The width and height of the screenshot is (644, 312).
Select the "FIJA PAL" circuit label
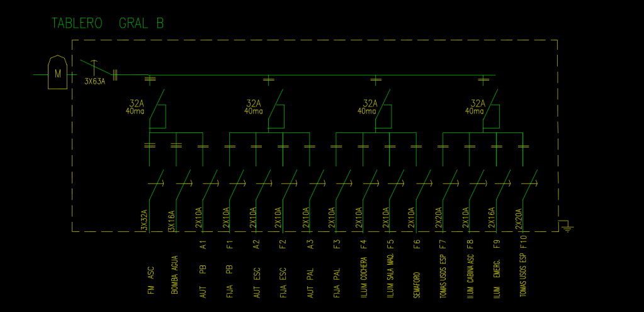coord(337,282)
